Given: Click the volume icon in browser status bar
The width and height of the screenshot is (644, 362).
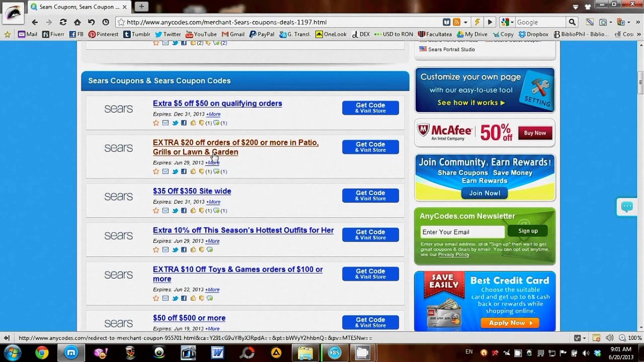Looking at the screenshot, I should pos(609,338).
